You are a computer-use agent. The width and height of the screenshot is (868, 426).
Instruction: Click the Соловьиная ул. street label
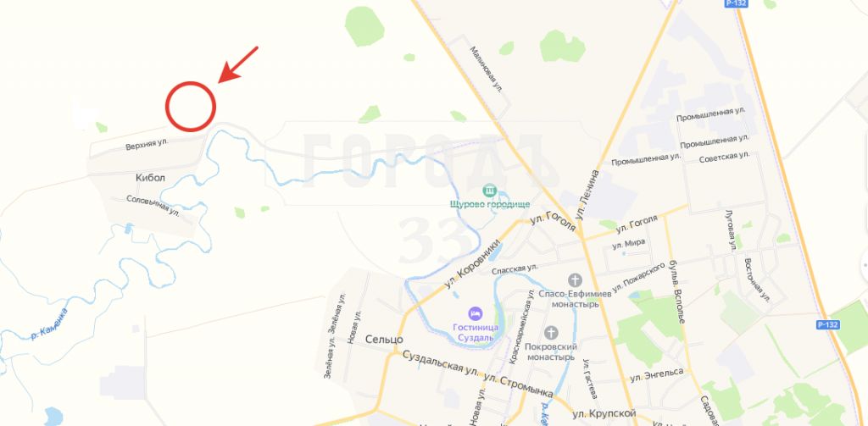click(x=153, y=205)
